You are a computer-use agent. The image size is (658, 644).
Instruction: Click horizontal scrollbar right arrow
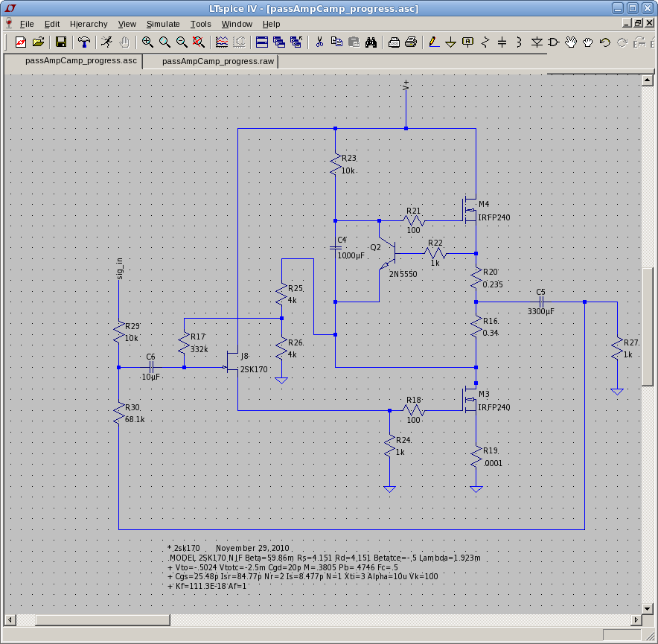pos(636,619)
